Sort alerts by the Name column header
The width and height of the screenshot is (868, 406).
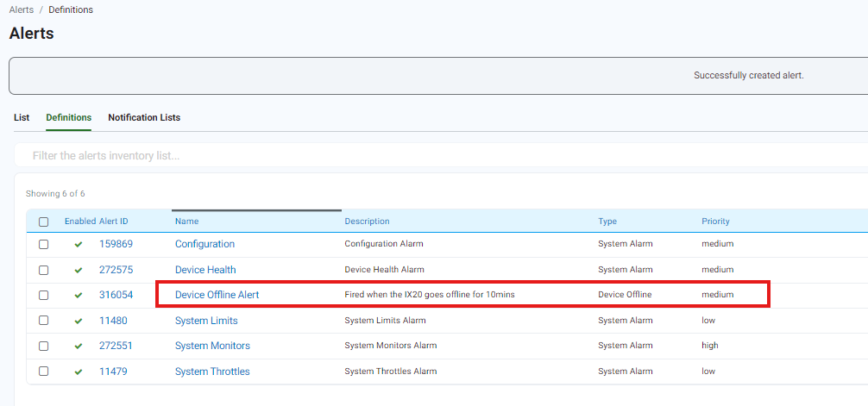coord(186,222)
